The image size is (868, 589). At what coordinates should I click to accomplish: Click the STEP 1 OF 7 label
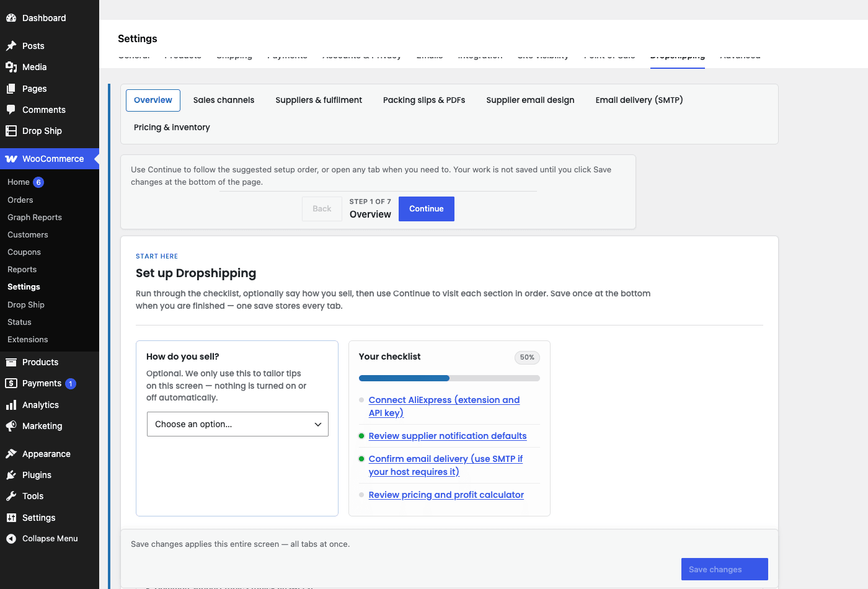[370, 201]
